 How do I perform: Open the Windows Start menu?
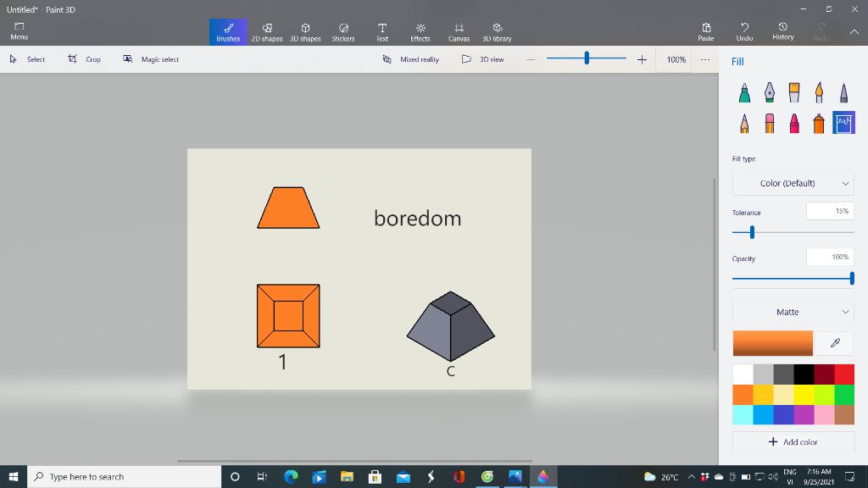tap(14, 476)
